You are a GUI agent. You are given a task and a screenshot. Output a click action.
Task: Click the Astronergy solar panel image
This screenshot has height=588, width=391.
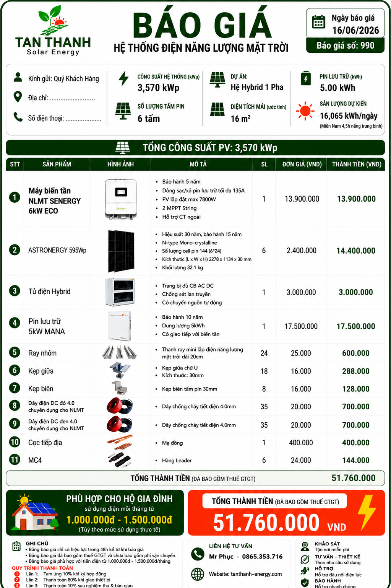tap(121, 251)
